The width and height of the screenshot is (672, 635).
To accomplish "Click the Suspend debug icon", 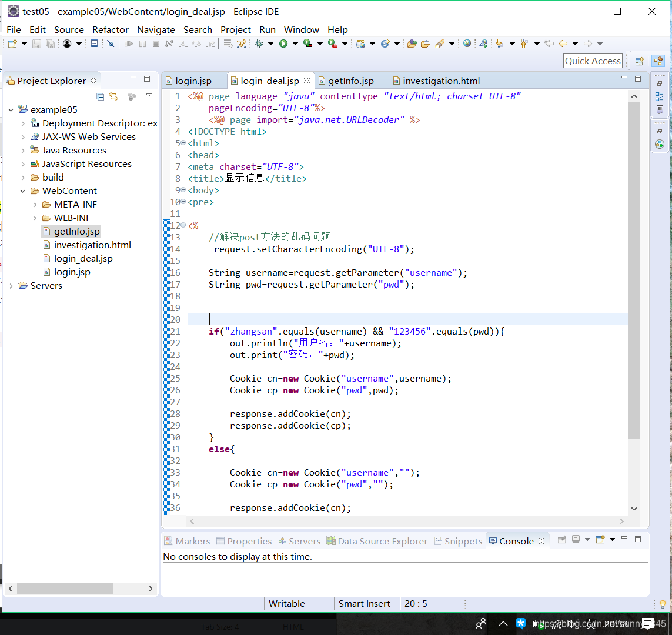I will tap(143, 44).
